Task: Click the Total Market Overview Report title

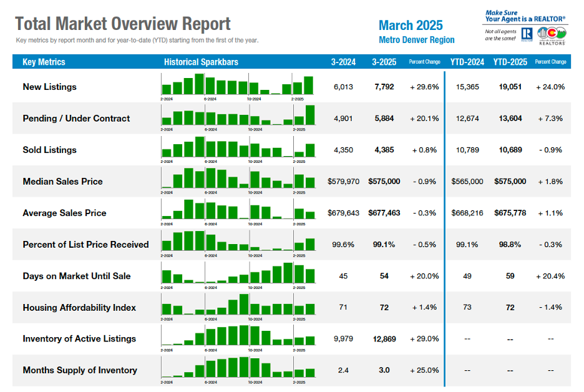Action: 123,24
